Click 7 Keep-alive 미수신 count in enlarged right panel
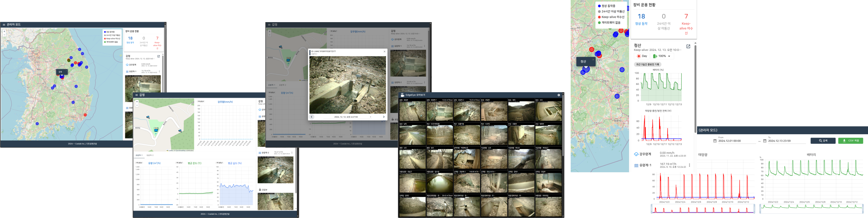The image size is (868, 218). click(686, 24)
